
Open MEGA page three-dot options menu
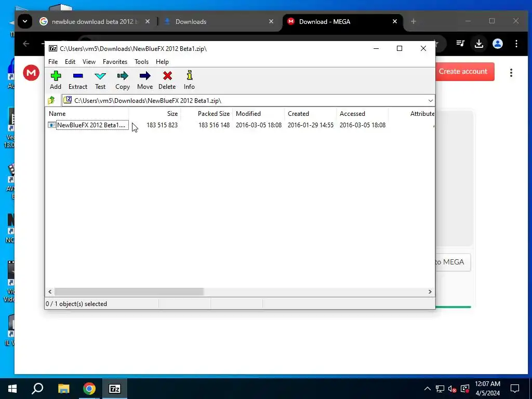511,73
